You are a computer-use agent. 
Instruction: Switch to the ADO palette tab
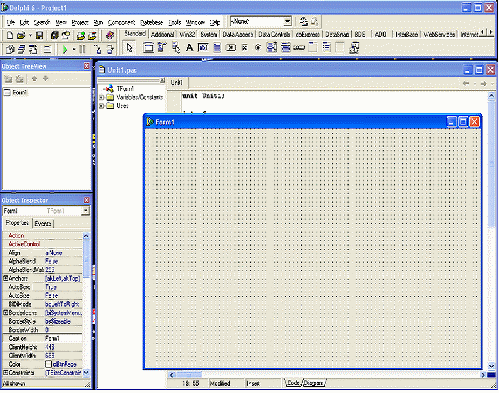click(x=380, y=34)
